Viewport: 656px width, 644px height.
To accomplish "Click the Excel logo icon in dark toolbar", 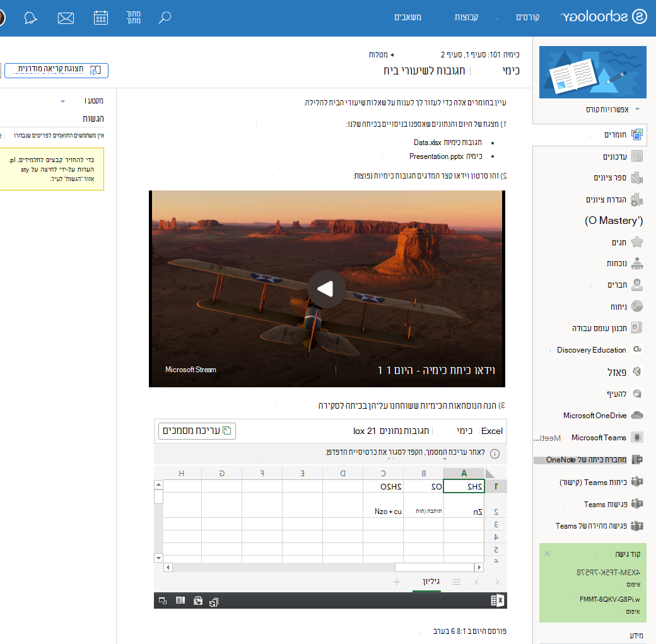I will pyautogui.click(x=498, y=600).
